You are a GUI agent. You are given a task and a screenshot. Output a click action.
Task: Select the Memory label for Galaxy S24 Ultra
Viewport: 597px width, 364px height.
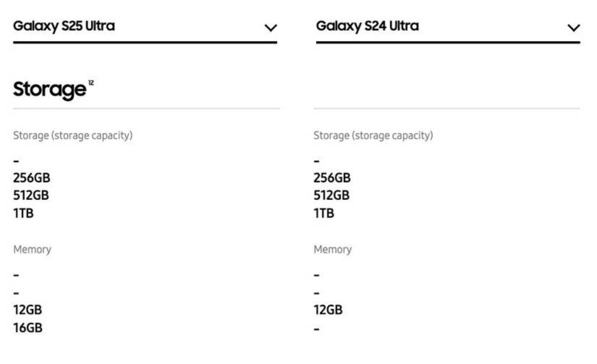[332, 249]
